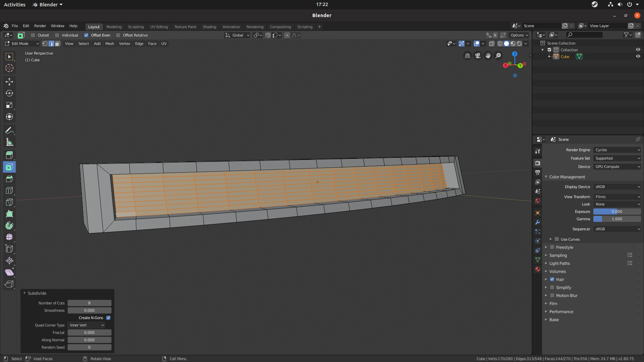Image resolution: width=644 pixels, height=362 pixels.
Task: Open the Quad Corner Type dropdown
Action: click(x=86, y=325)
